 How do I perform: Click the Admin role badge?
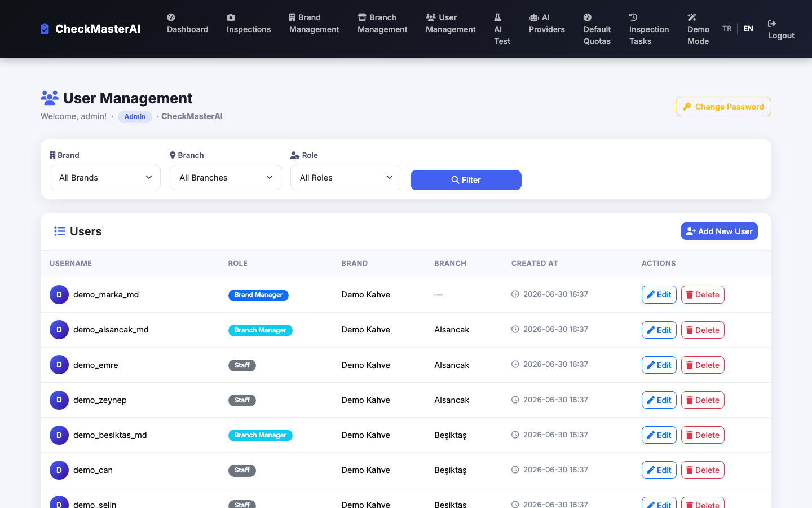tap(135, 117)
